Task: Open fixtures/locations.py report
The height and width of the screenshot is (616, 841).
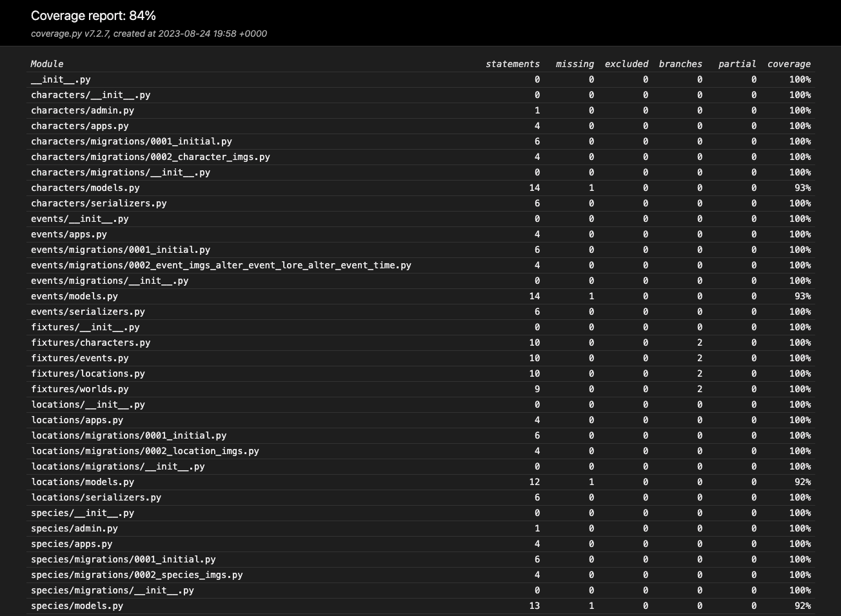Action: pos(88,373)
